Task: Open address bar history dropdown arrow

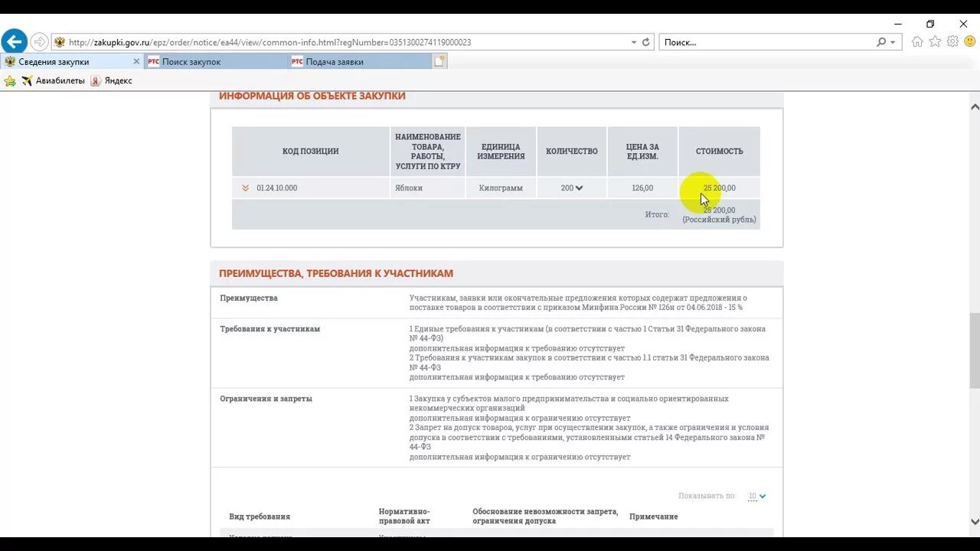Action: (634, 42)
